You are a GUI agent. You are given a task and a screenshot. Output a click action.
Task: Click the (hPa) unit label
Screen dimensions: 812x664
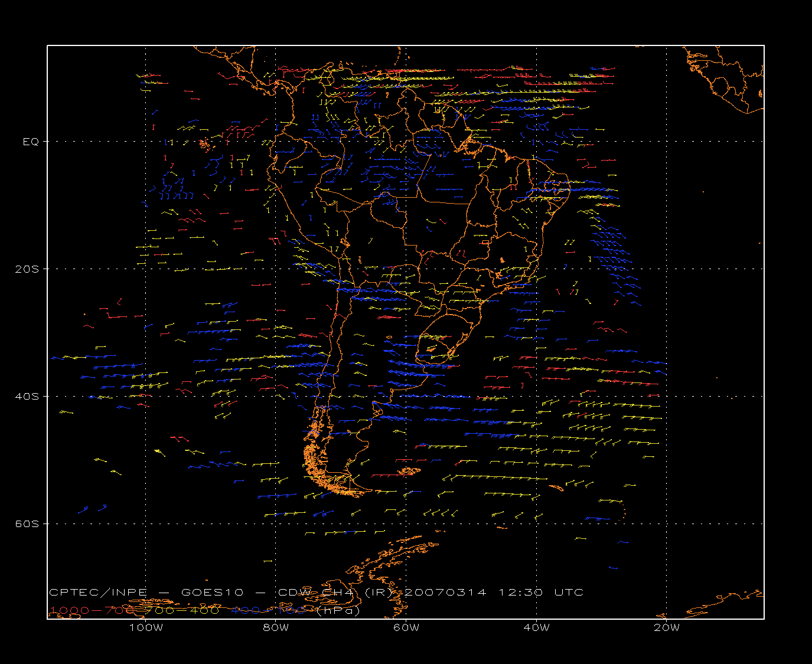pos(338,611)
